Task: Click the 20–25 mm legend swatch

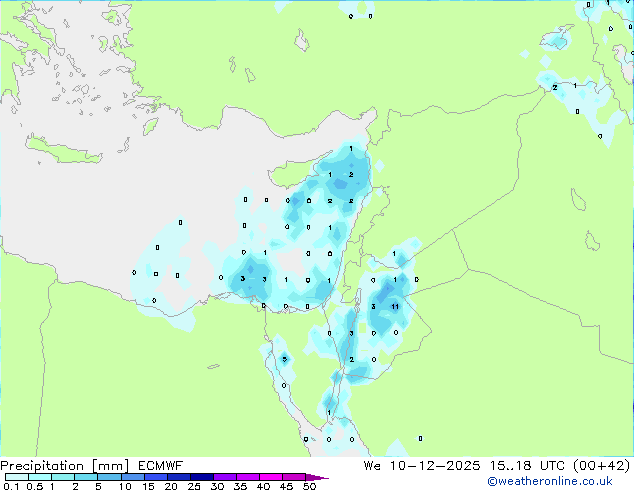Action: (x=178, y=477)
